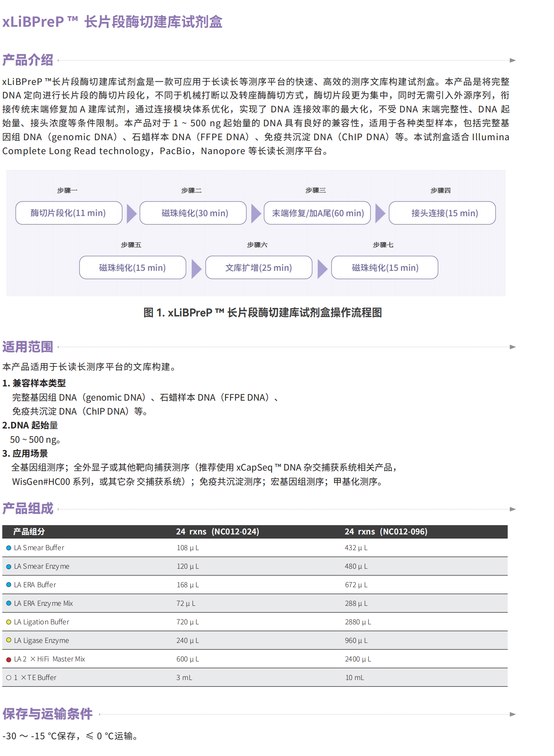Click the 24 rxns (NC012-096) column header
The width and height of the screenshot is (554, 756).
(386, 532)
